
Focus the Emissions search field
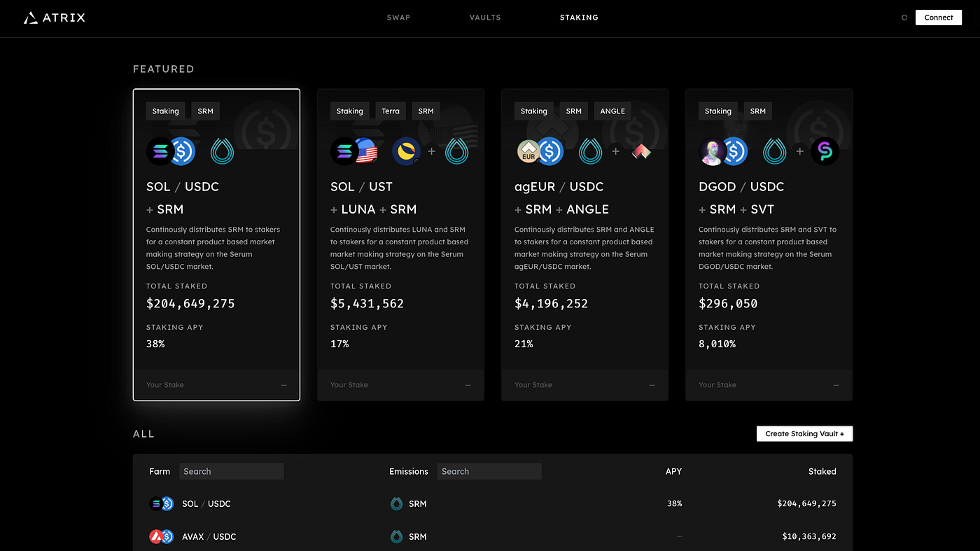click(489, 471)
